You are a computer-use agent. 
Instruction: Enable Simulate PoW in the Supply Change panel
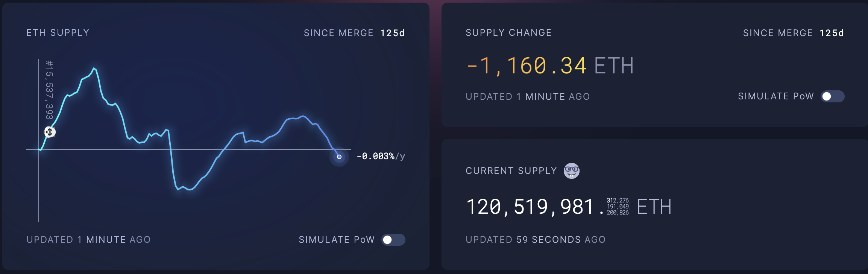833,96
